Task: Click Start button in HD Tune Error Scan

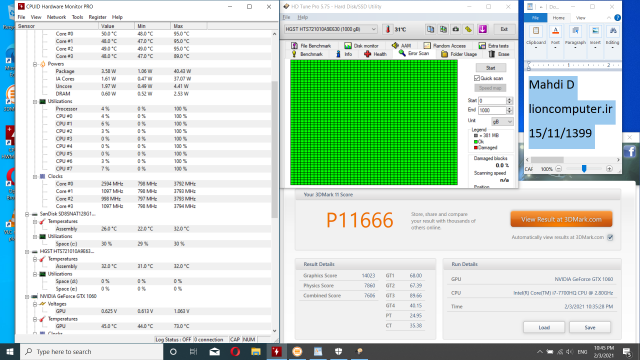Action: coord(491,68)
